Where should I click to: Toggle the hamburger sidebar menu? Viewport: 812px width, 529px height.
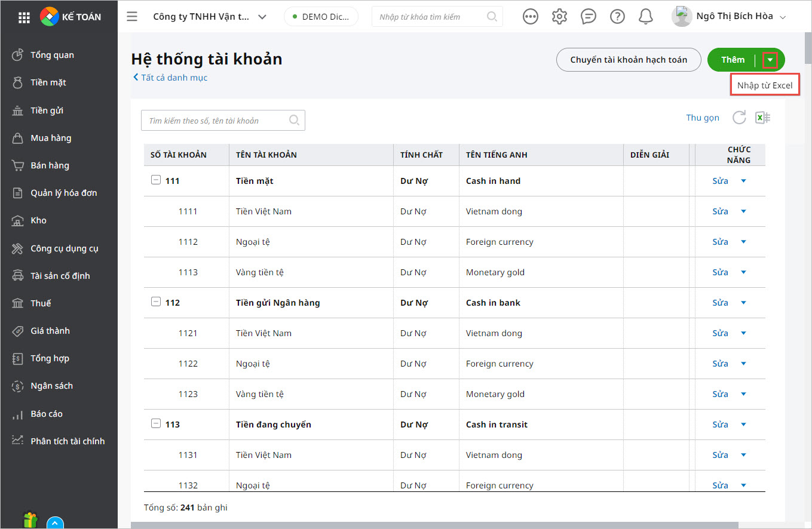pos(132,17)
